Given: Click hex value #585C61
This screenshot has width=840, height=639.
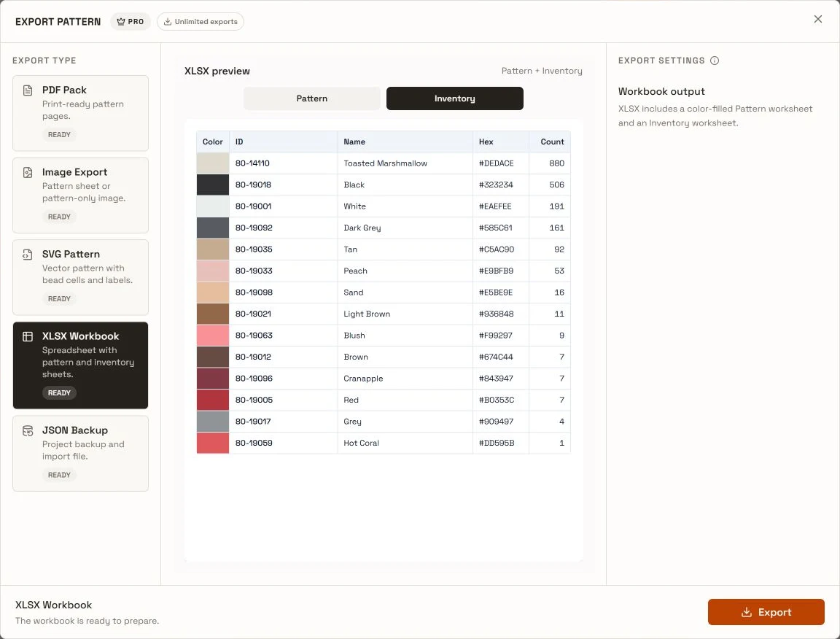Looking at the screenshot, I should coord(496,228).
